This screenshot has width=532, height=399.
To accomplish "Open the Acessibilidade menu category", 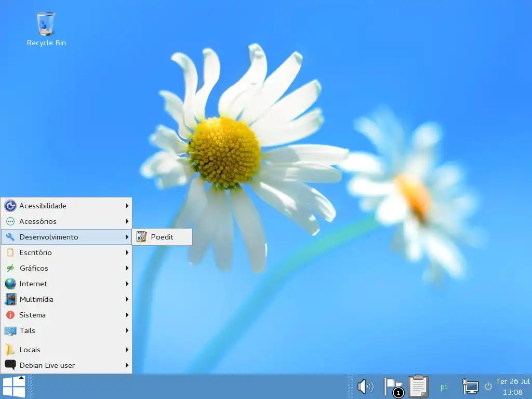I will (x=66, y=206).
